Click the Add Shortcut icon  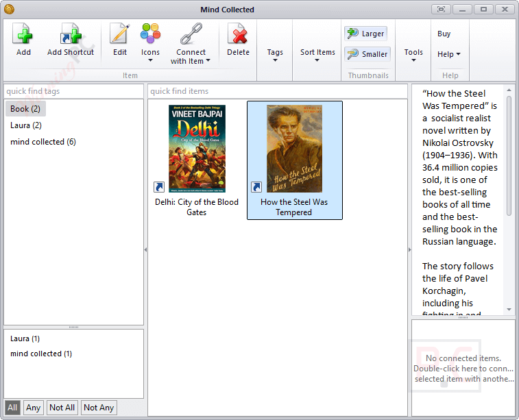[x=71, y=34]
